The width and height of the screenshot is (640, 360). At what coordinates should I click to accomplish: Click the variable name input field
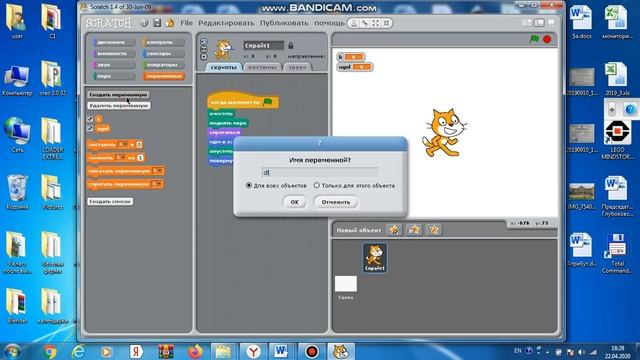319,172
